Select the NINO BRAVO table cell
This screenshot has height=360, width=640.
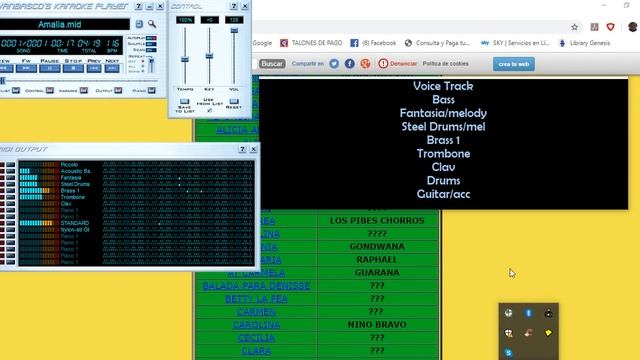click(377, 324)
